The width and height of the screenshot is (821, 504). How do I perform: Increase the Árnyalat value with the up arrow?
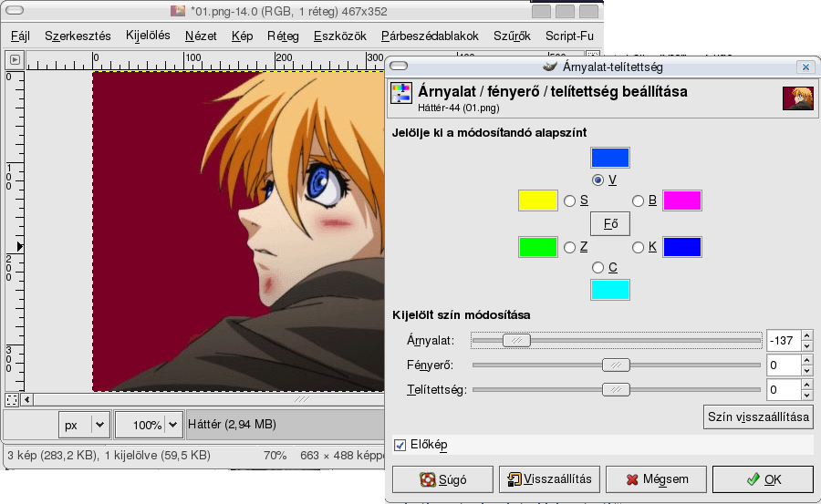[x=806, y=335]
